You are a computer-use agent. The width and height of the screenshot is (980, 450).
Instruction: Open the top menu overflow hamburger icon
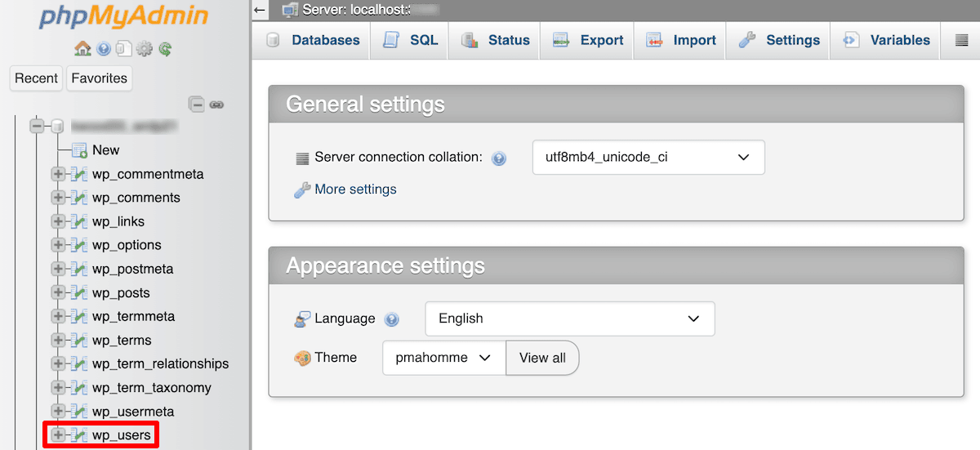click(961, 40)
